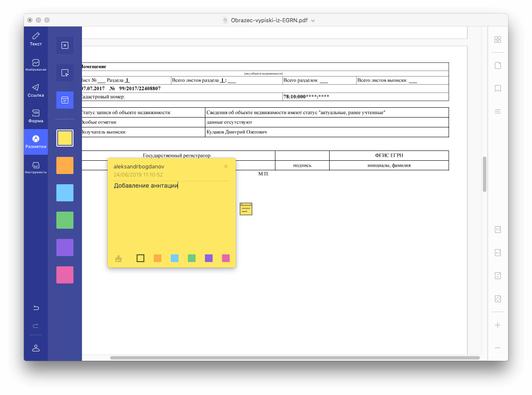
Task: Select the Разметки markup tab
Action: click(x=36, y=141)
